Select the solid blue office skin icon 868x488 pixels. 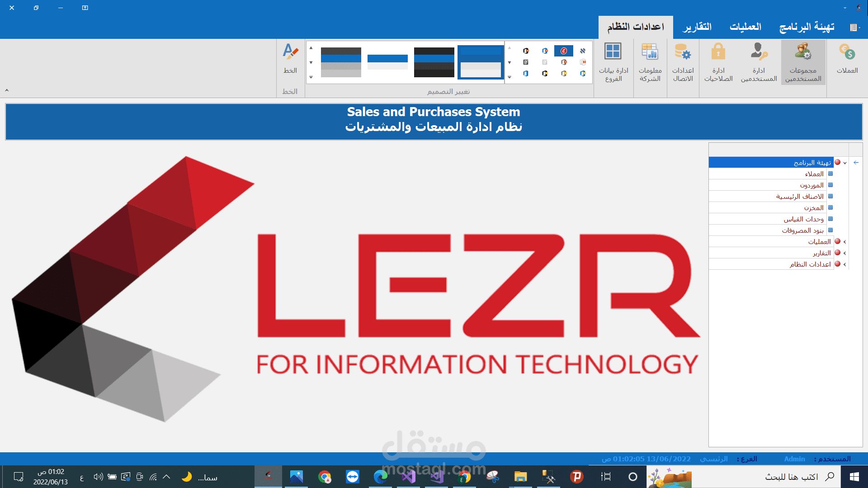click(x=526, y=73)
